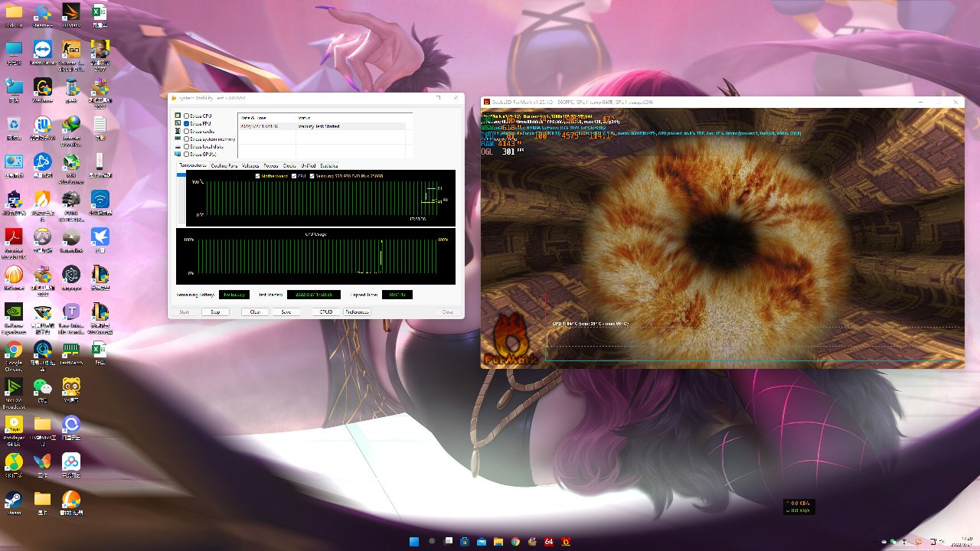Enable the Stress system memory checkbox
Screen dimensions: 980x551
click(x=186, y=139)
